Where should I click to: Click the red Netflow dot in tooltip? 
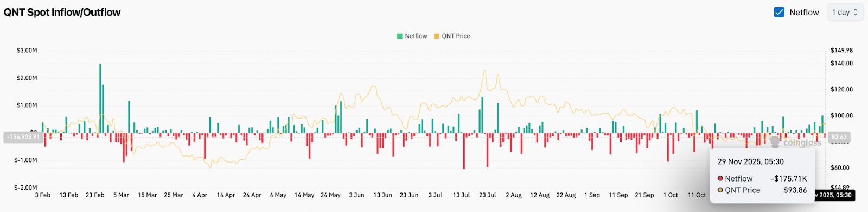pos(720,178)
